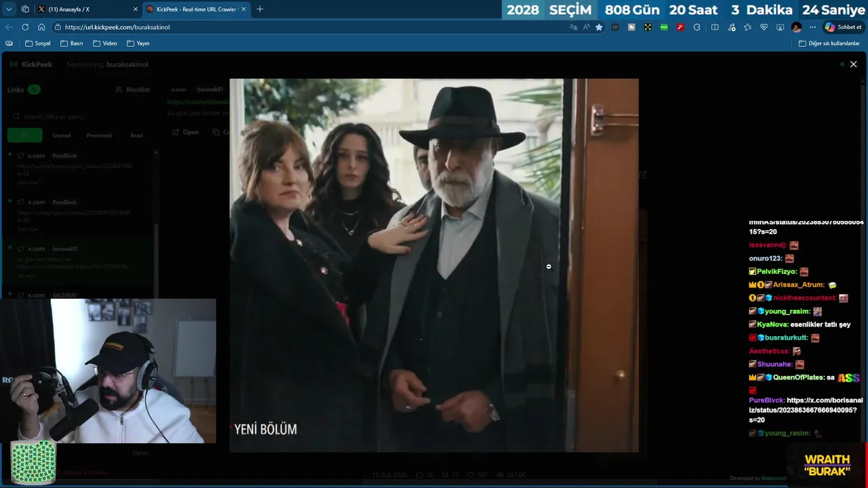Open the Sosyal bookmarks folder
Viewport: 868px width, 488px height.
tap(38, 43)
